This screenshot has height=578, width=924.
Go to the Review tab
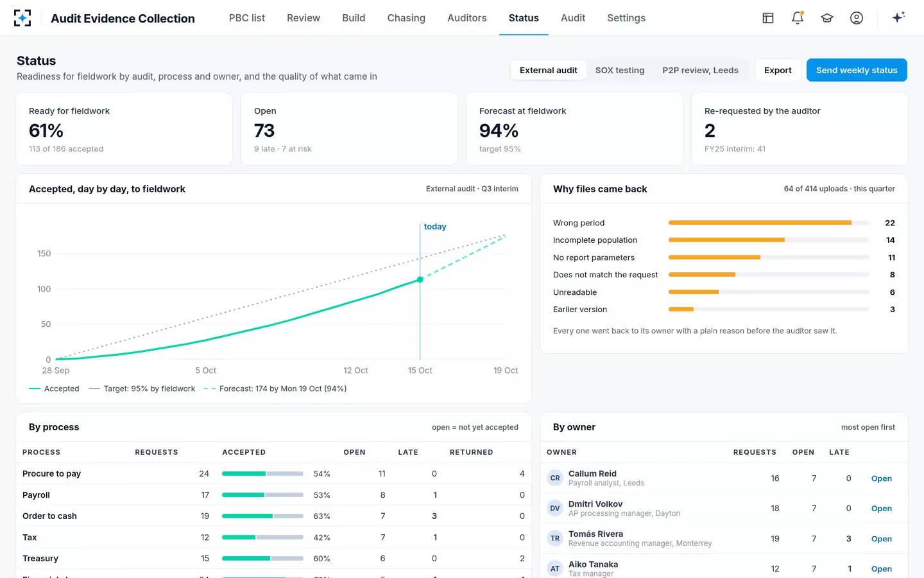[304, 18]
